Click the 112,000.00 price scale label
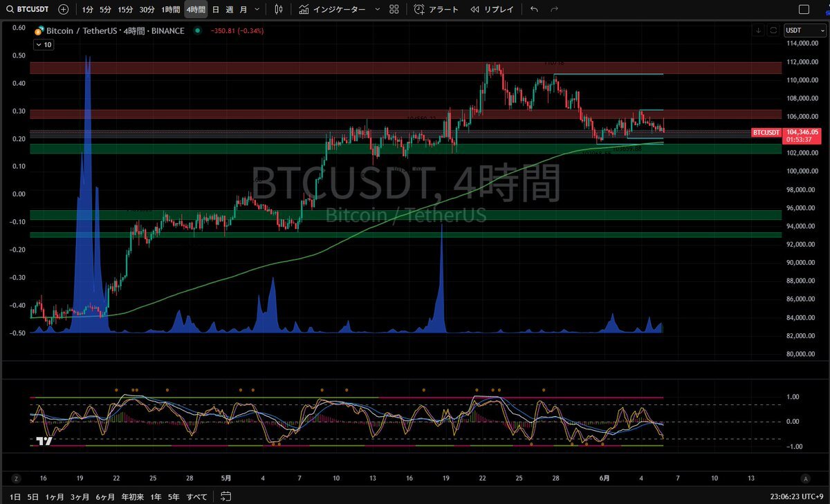830x504 pixels. tap(802, 62)
